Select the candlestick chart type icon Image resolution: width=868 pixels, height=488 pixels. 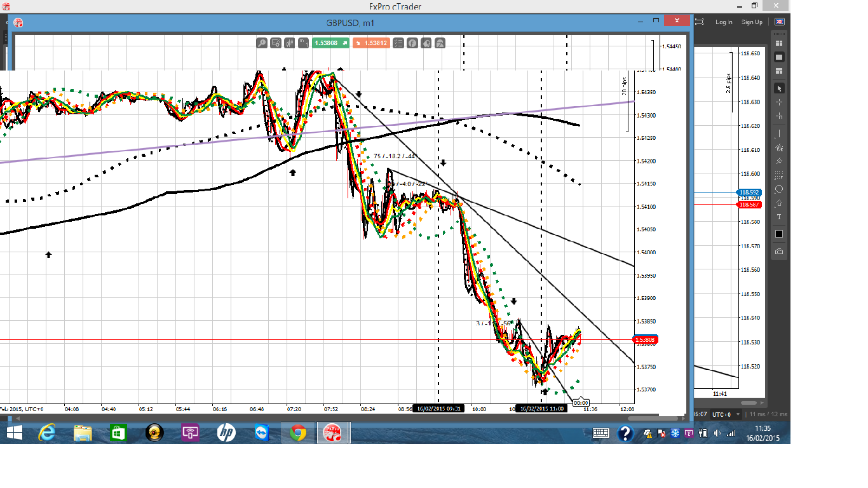(290, 43)
